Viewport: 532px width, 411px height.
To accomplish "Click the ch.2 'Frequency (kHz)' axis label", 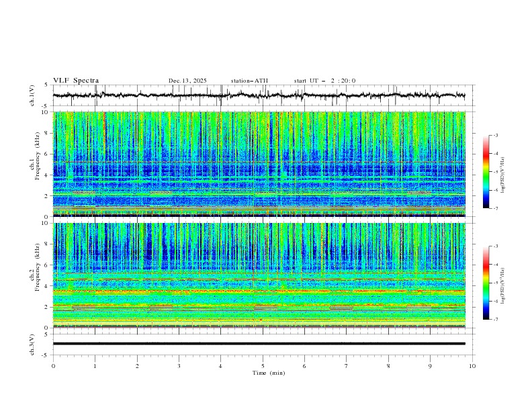I will (x=38, y=267).
